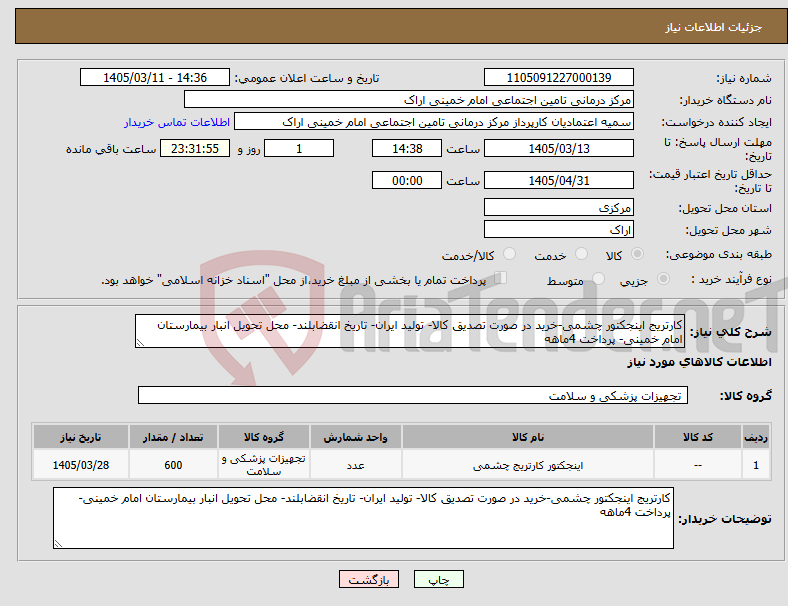The image size is (788, 606).
Task: Click the resize handle of buyer notes textarea
Action: coord(58,543)
